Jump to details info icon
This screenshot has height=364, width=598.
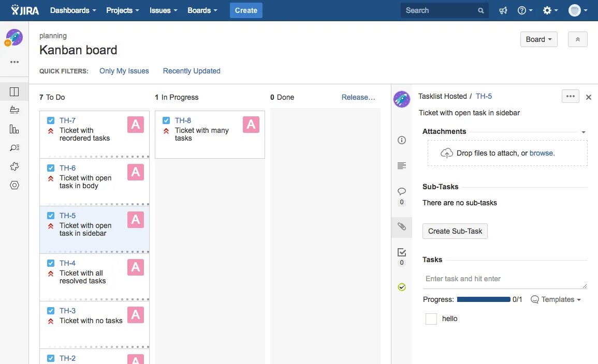402,140
